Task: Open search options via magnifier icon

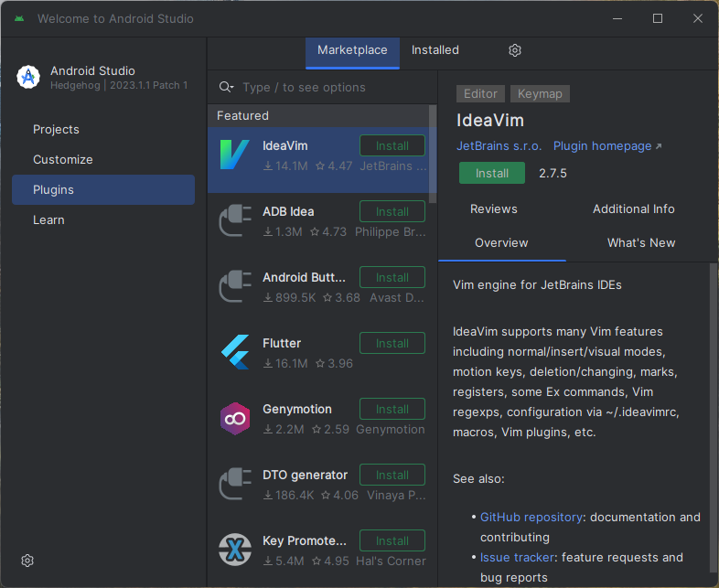Action: click(x=226, y=87)
